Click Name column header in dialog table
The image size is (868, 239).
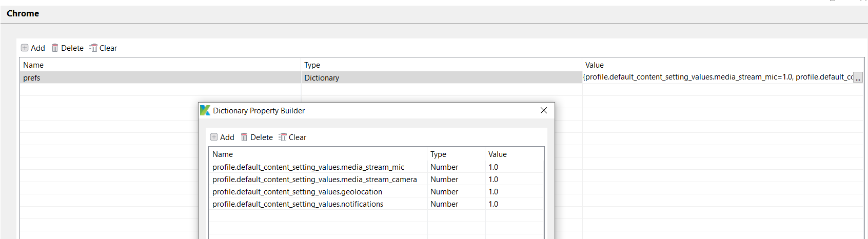[x=223, y=154]
